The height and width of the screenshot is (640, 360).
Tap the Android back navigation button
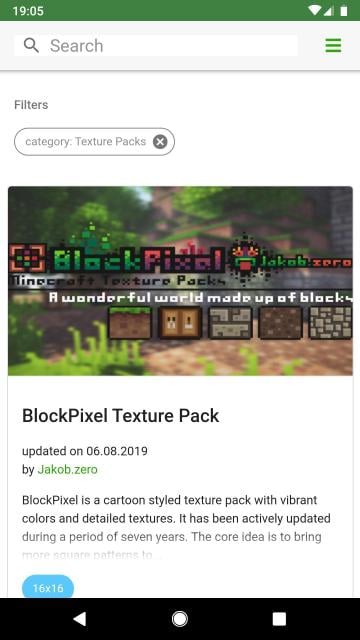point(80,619)
